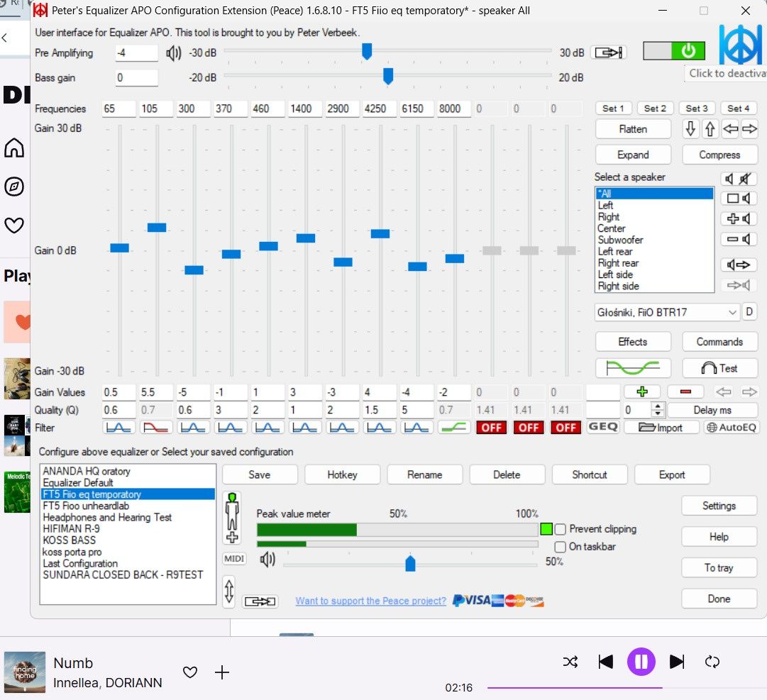Open the MIDI settings button
The height and width of the screenshot is (700, 767).
[x=234, y=558]
